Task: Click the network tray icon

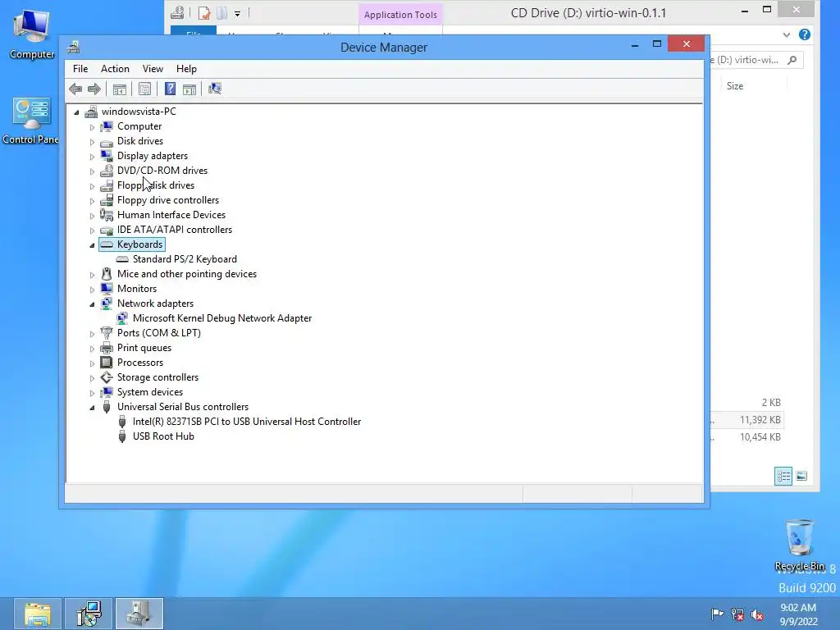Action: click(x=737, y=614)
